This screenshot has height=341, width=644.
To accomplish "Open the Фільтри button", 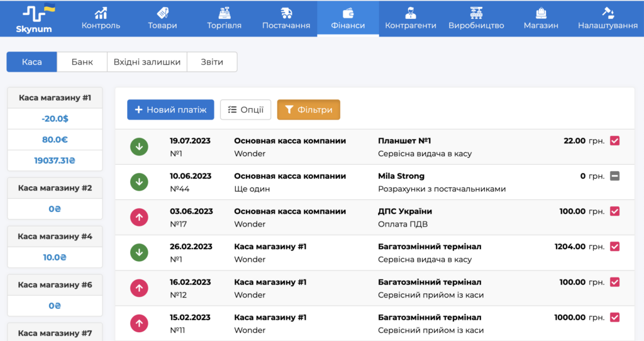I will pos(308,109).
